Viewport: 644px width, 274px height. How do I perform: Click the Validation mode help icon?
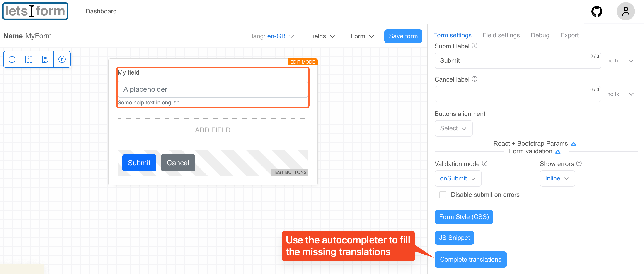pos(484,163)
